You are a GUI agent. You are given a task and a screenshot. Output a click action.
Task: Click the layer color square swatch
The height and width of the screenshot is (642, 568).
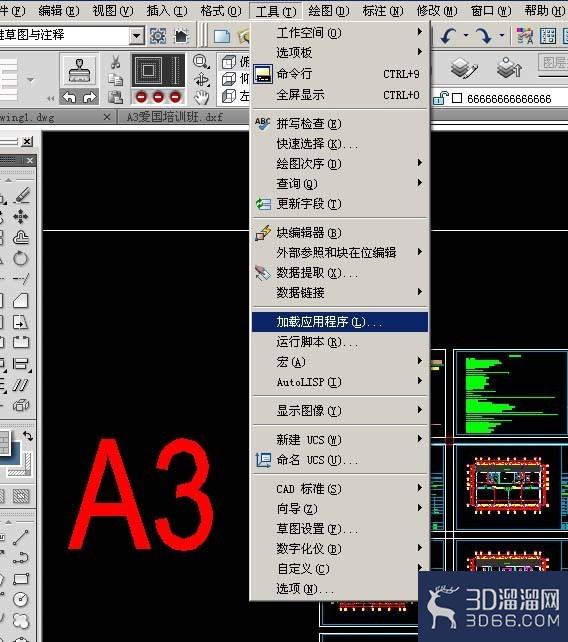click(457, 98)
